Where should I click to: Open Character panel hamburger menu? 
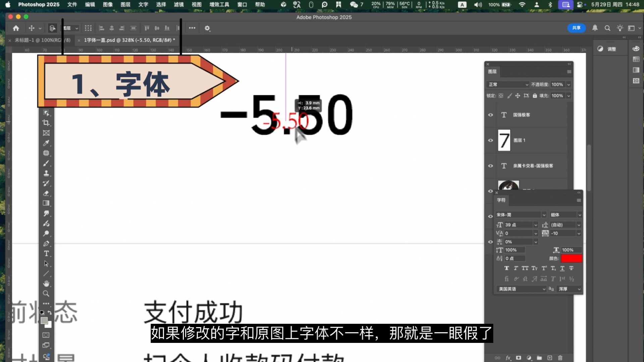[x=579, y=200]
